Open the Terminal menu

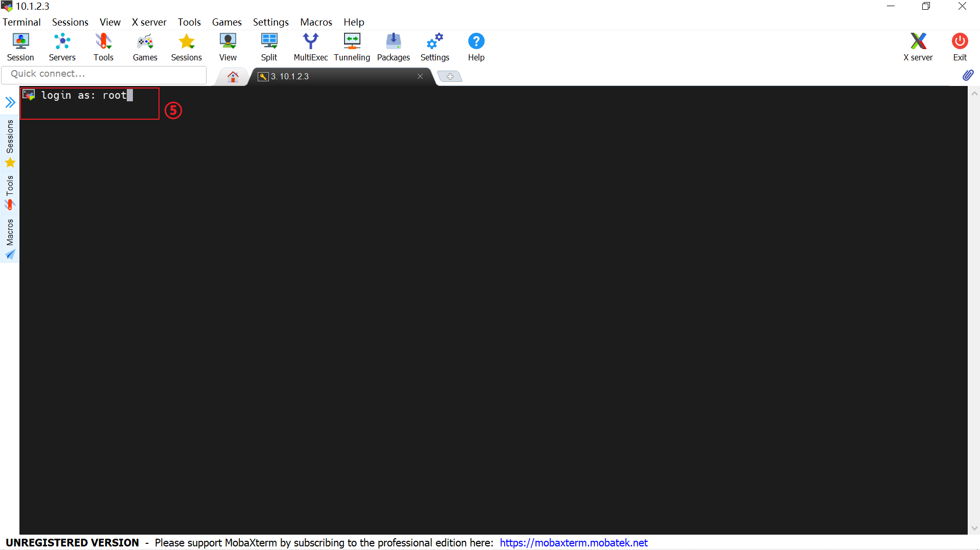[21, 22]
